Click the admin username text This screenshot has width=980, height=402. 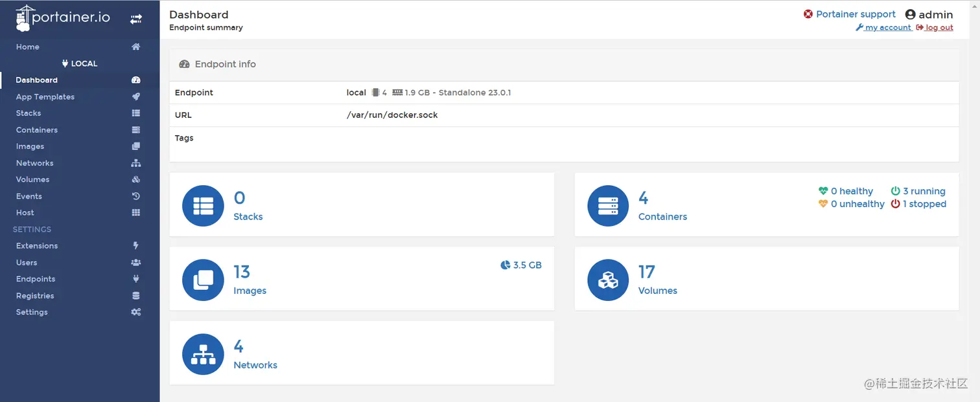(936, 14)
